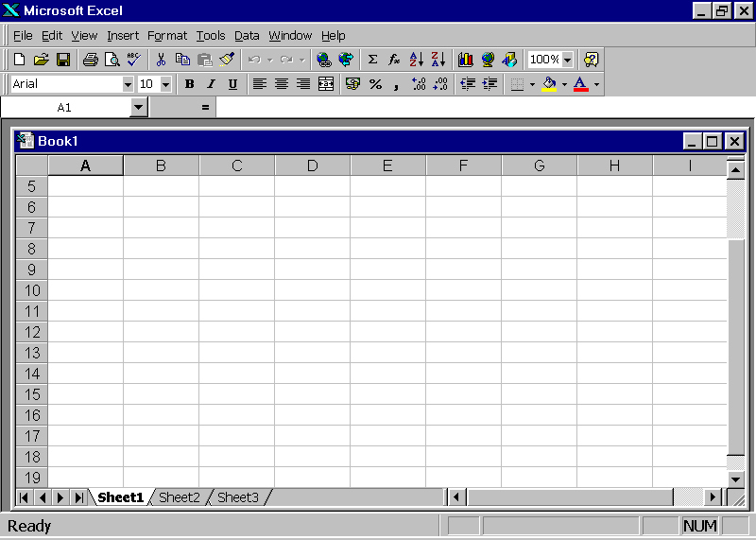The width and height of the screenshot is (756, 540).
Task: Open the File menu
Action: click(x=23, y=36)
